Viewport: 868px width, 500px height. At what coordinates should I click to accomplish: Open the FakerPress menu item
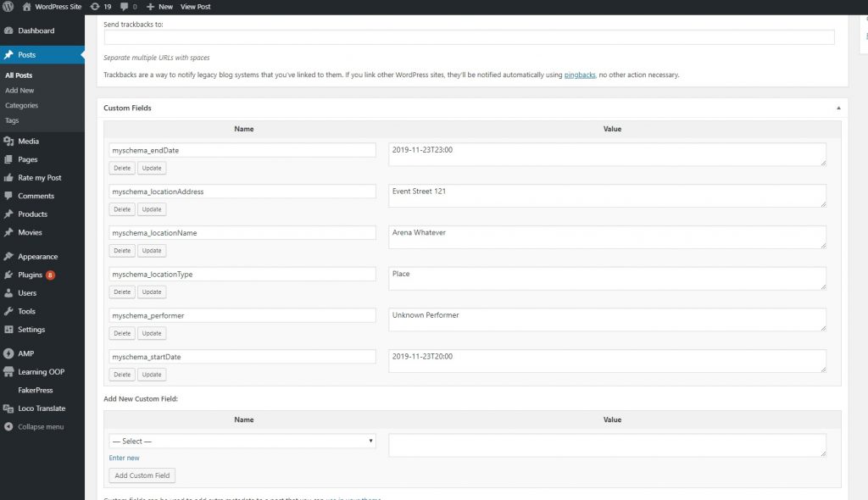coord(36,391)
